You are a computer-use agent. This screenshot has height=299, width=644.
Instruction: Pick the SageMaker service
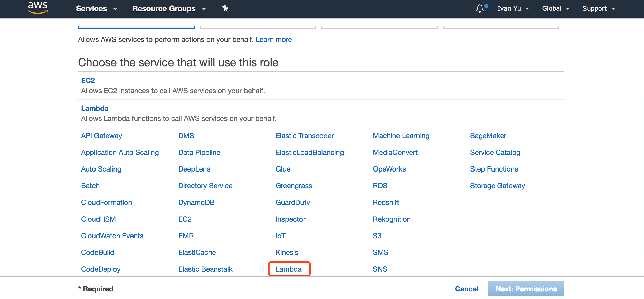(x=488, y=136)
